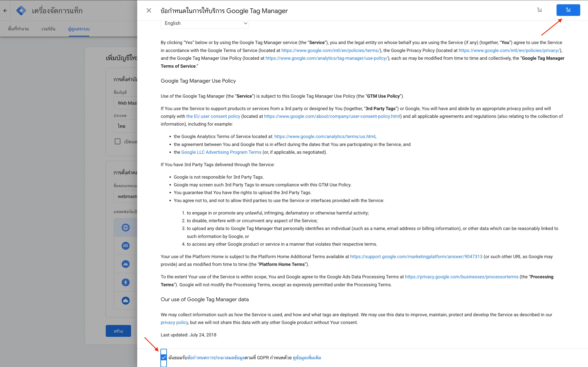Open the English language dropdown
Image resolution: width=588 pixels, height=367 pixels.
tap(204, 23)
